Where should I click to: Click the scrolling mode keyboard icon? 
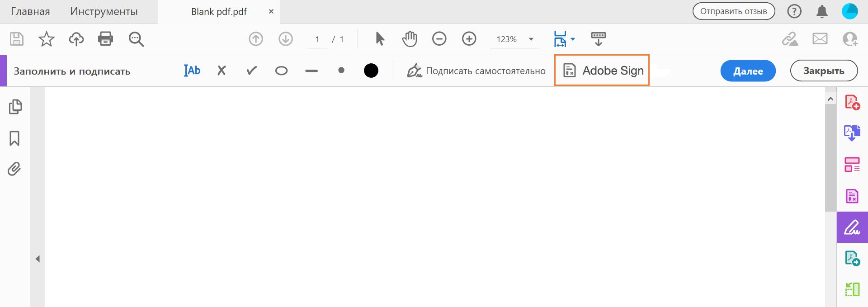tap(599, 39)
